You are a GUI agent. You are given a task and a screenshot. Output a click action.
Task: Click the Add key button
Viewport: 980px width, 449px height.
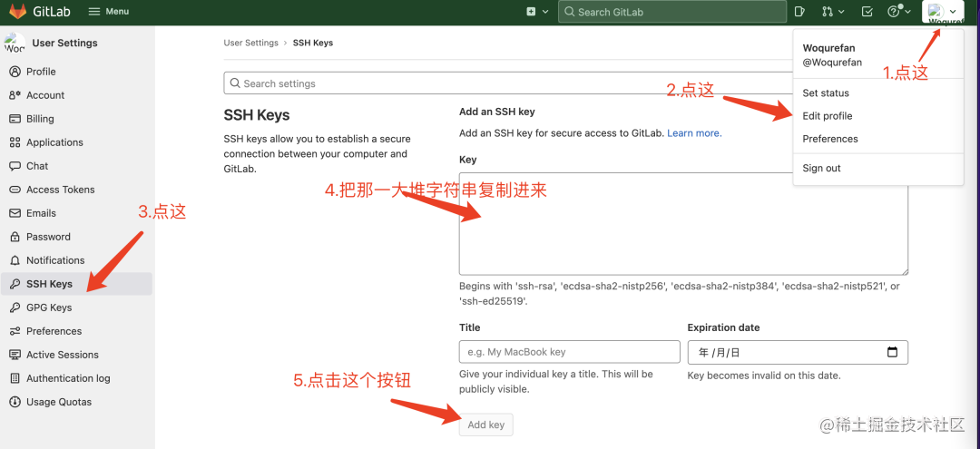[485, 425]
